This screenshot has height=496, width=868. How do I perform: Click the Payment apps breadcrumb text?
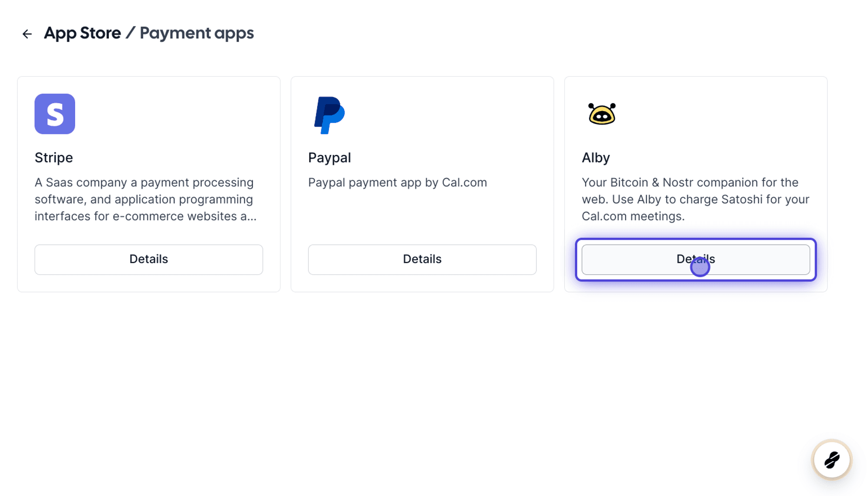point(197,33)
